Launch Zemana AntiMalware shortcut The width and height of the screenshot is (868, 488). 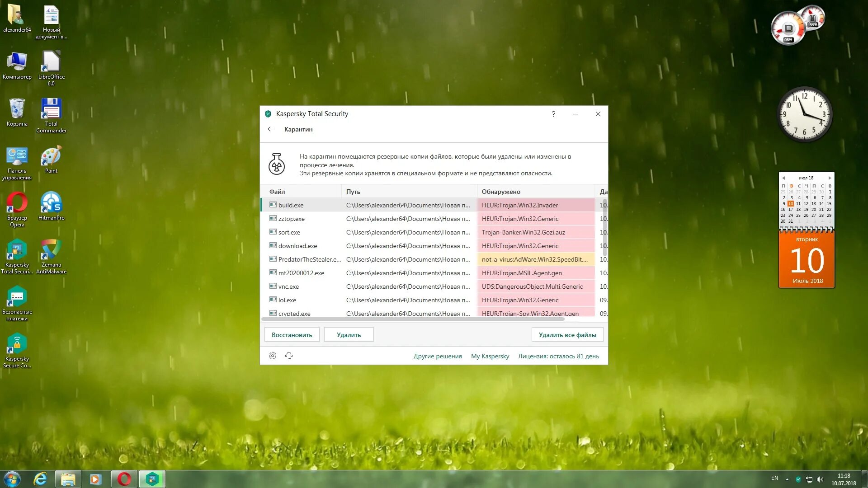click(51, 257)
